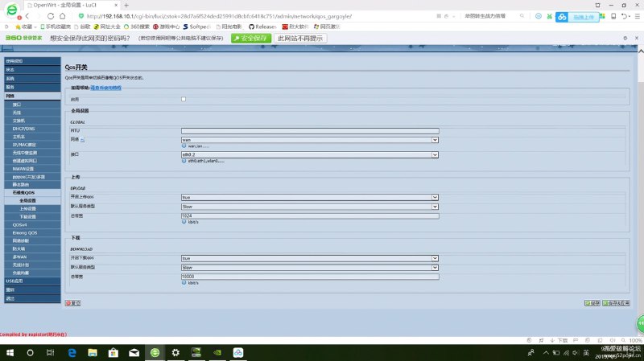Open the upload default service class dropdown
Image resolution: width=644 pixels, height=361 pixels.
tap(309, 207)
